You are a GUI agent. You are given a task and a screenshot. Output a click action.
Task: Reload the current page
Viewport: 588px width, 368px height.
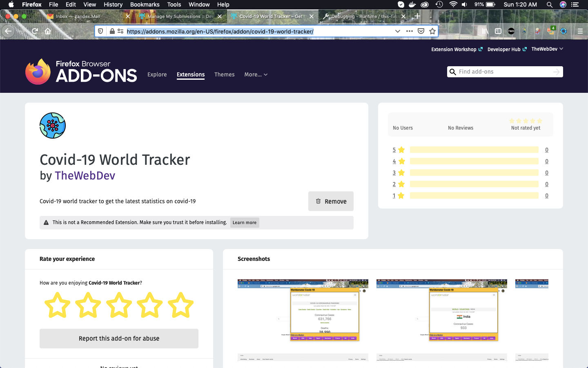[x=35, y=31]
